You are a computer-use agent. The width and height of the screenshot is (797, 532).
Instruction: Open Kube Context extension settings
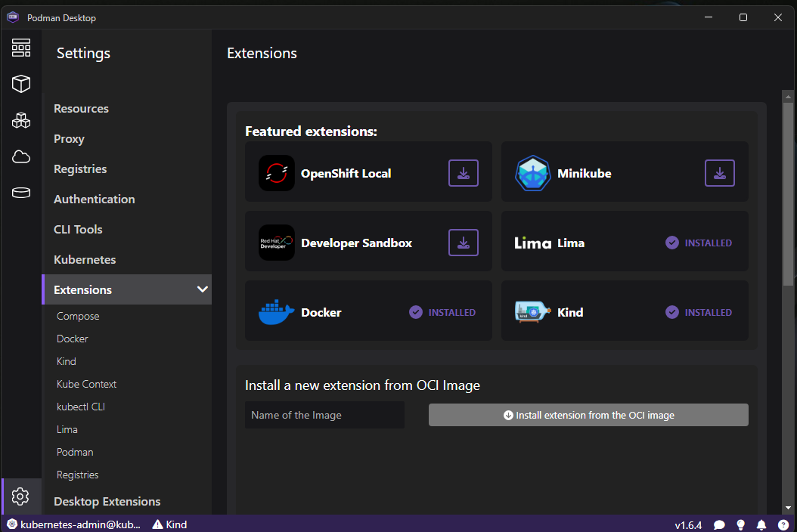(87, 384)
